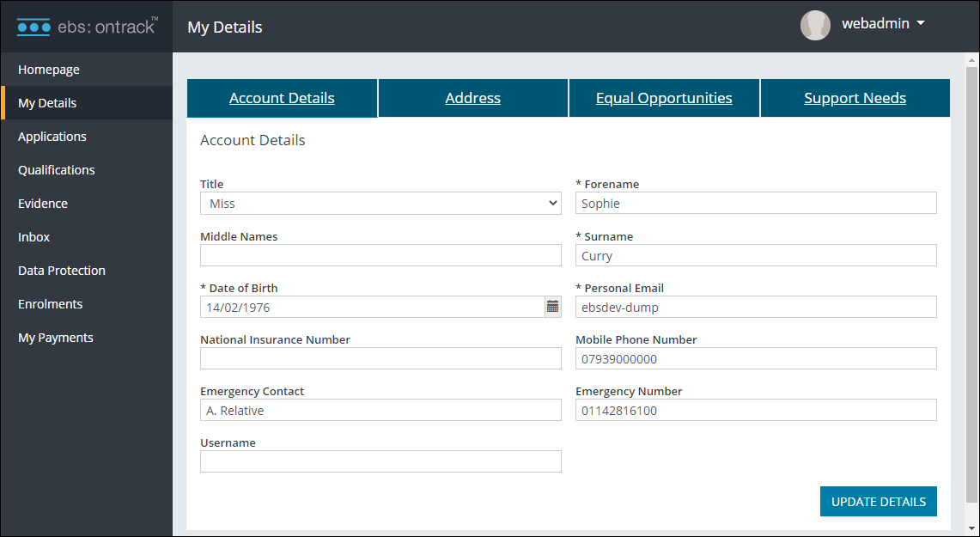The height and width of the screenshot is (537, 980).
Task: Open the Applications section
Action: (x=52, y=136)
